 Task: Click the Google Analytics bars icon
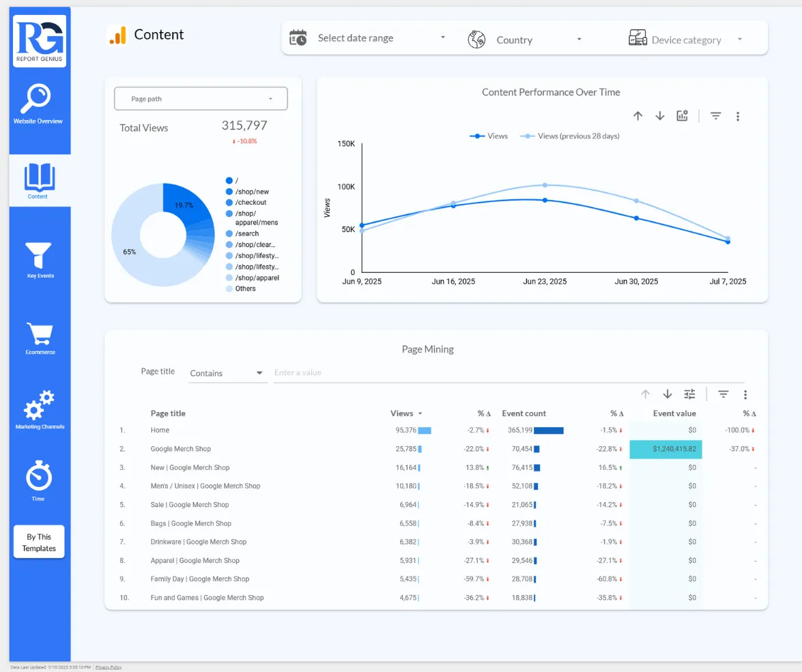pyautogui.click(x=117, y=35)
